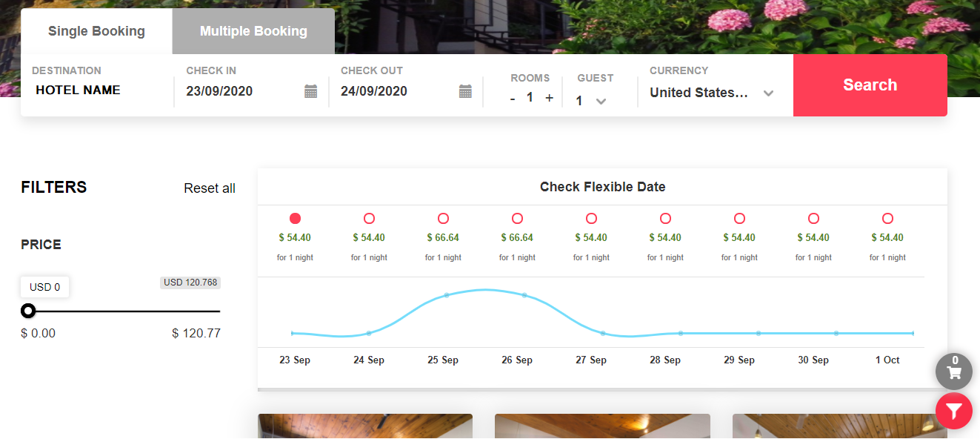Open the check-out calendar icon

click(465, 91)
